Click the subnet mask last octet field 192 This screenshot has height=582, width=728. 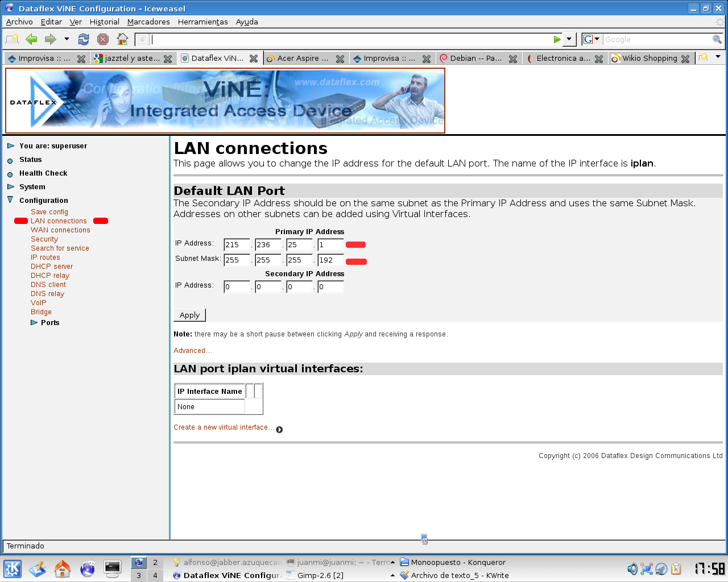coord(331,260)
